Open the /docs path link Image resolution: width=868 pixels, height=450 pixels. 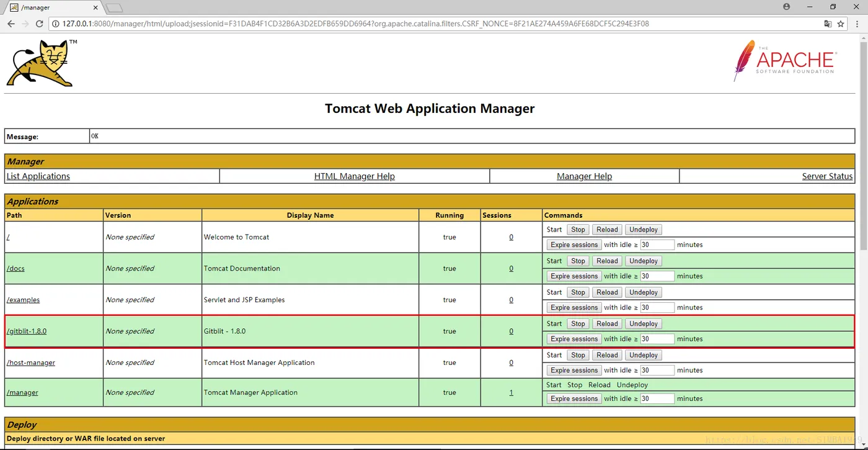point(15,269)
